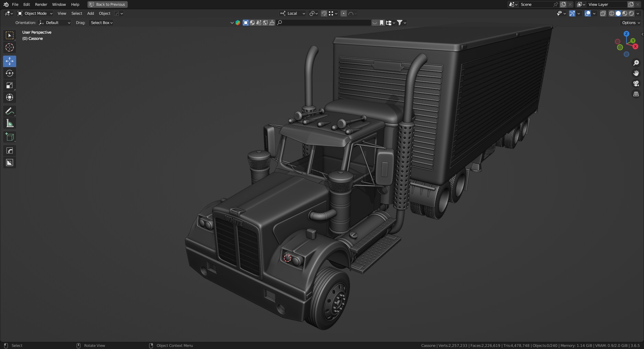Open the File menu

point(15,4)
